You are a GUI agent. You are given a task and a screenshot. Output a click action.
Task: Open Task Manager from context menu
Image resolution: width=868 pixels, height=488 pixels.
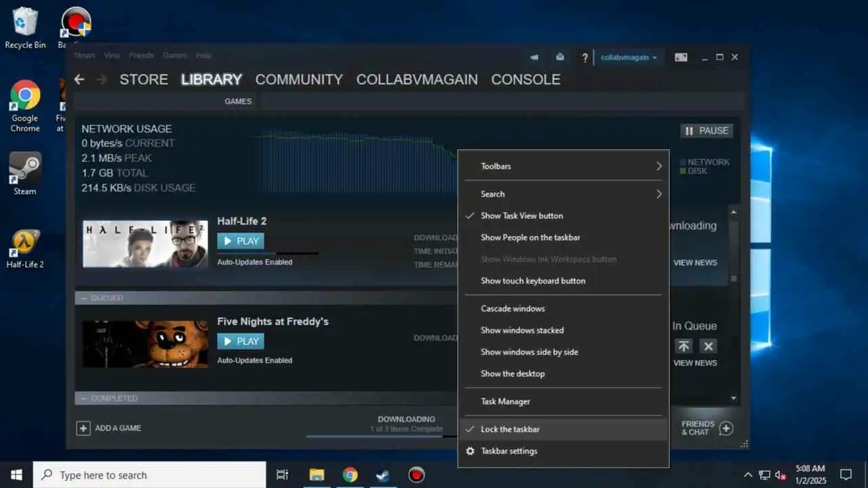[x=564, y=401]
